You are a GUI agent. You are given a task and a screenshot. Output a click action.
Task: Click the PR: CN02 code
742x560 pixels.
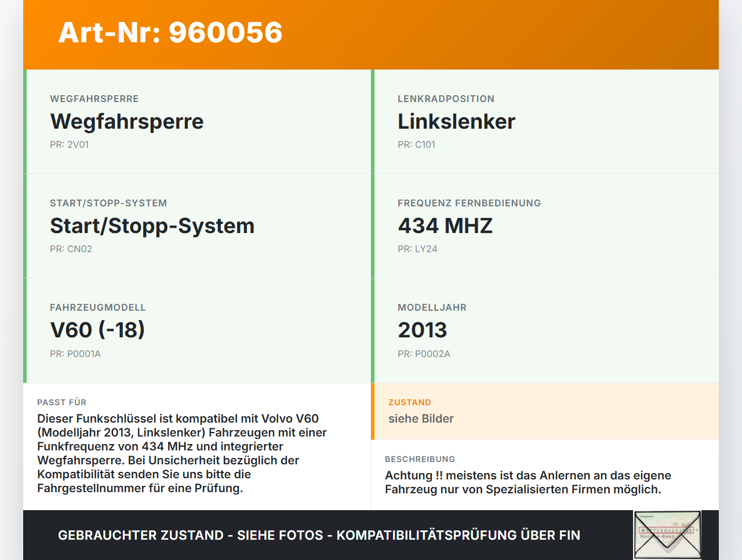pyautogui.click(x=70, y=248)
